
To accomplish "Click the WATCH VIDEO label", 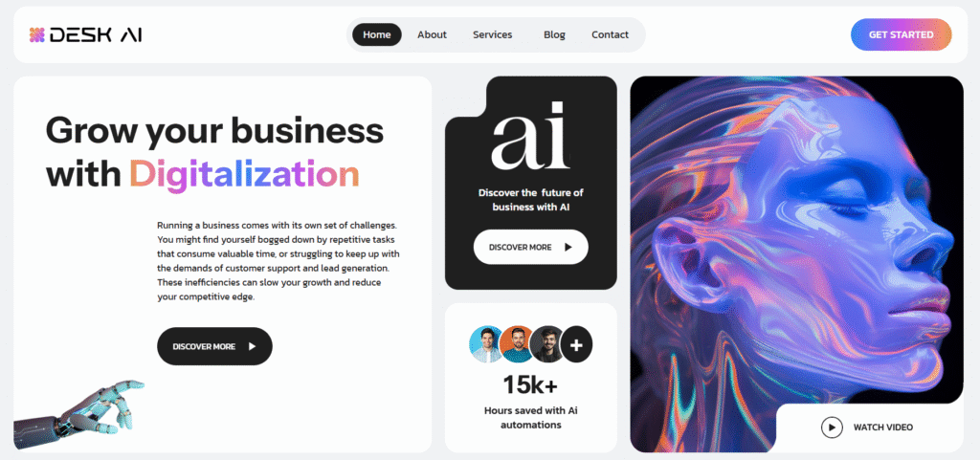I will coord(883,427).
